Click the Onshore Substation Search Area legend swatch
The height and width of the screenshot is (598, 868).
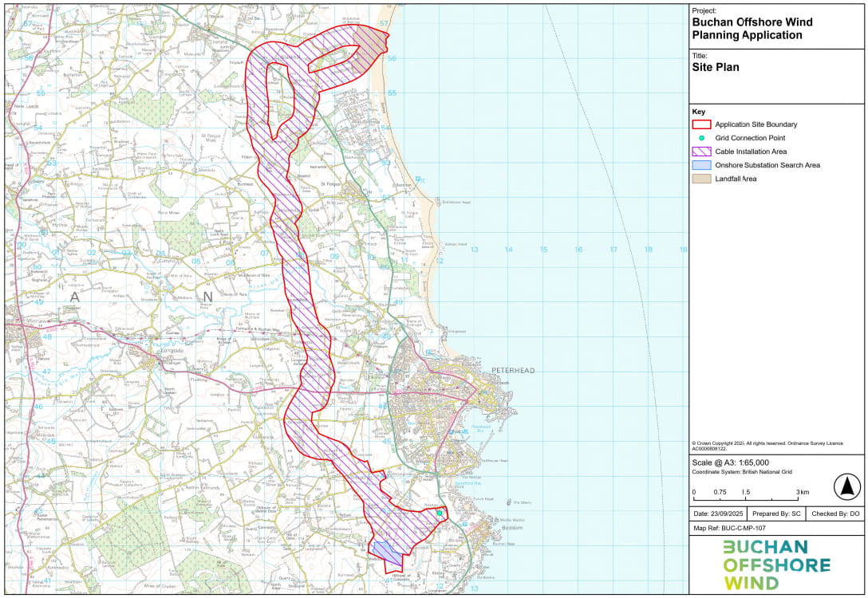point(701,165)
